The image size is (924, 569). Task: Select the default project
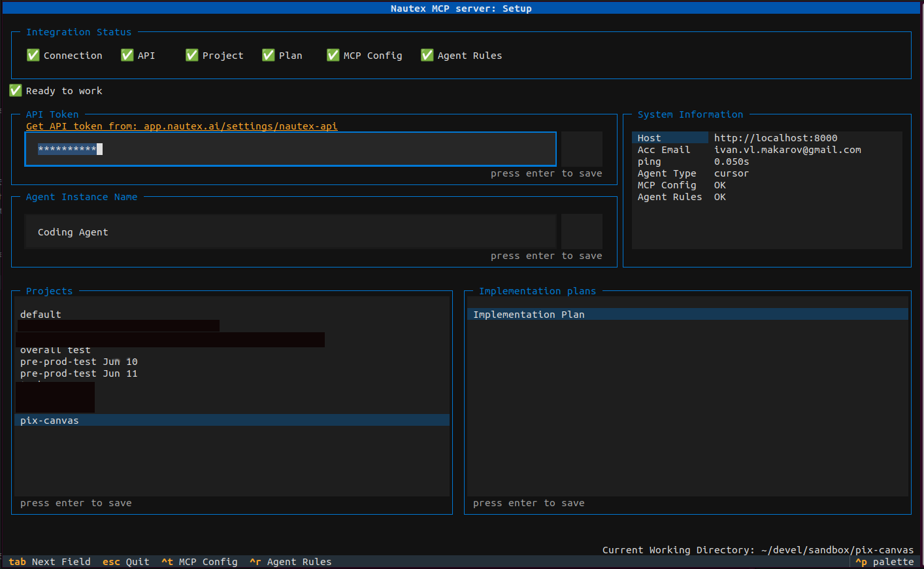click(41, 315)
